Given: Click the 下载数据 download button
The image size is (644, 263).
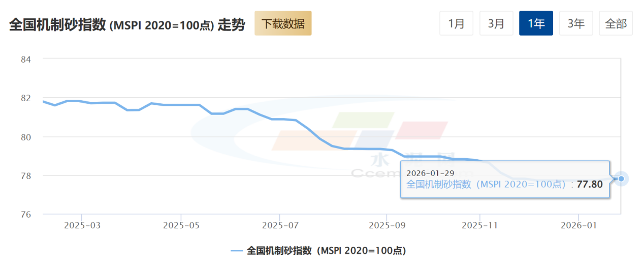Looking at the screenshot, I should click(283, 23).
